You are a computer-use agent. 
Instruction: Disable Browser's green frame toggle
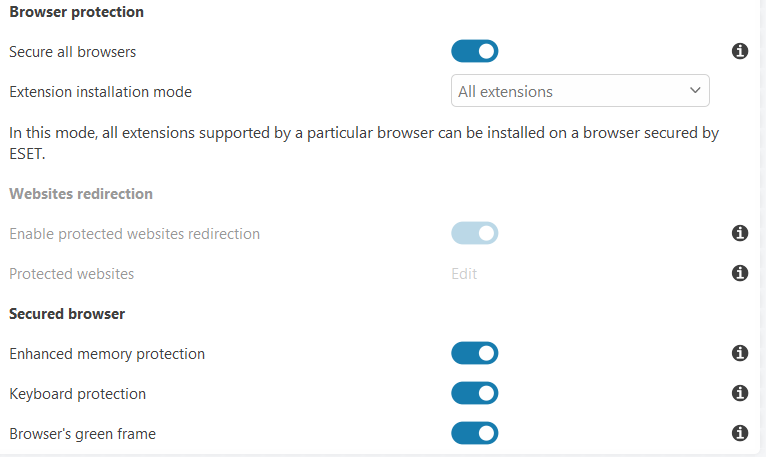[x=474, y=433]
